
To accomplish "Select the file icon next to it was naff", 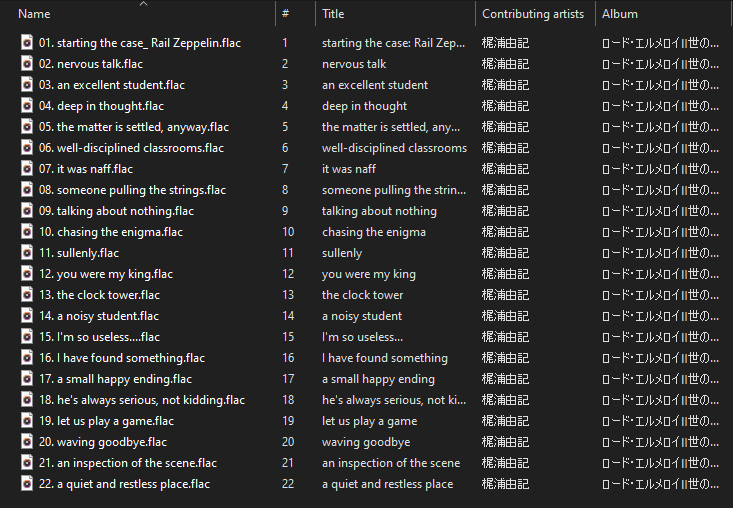I will [x=27, y=169].
